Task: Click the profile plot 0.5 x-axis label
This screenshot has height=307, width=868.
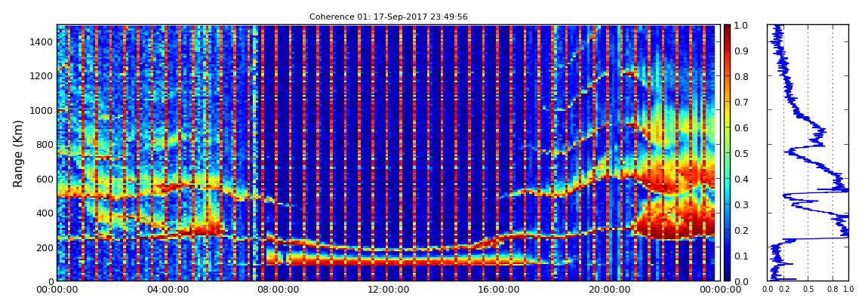Action: coord(808,289)
